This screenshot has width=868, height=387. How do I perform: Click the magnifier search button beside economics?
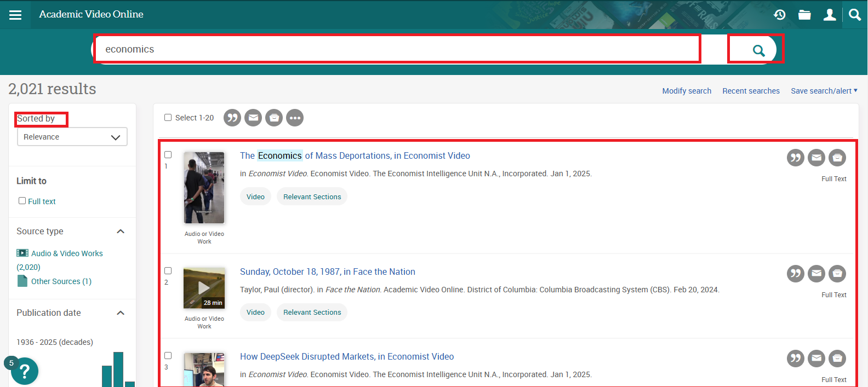click(x=758, y=50)
